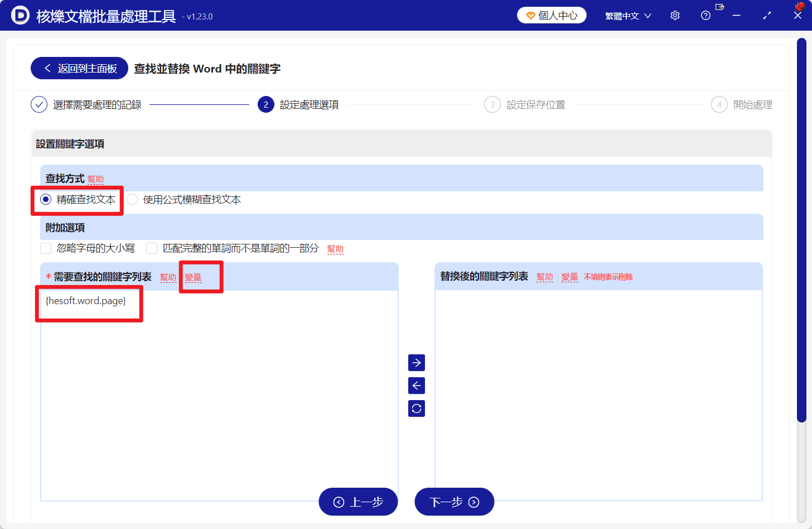Open the help question mark icon

click(x=705, y=16)
